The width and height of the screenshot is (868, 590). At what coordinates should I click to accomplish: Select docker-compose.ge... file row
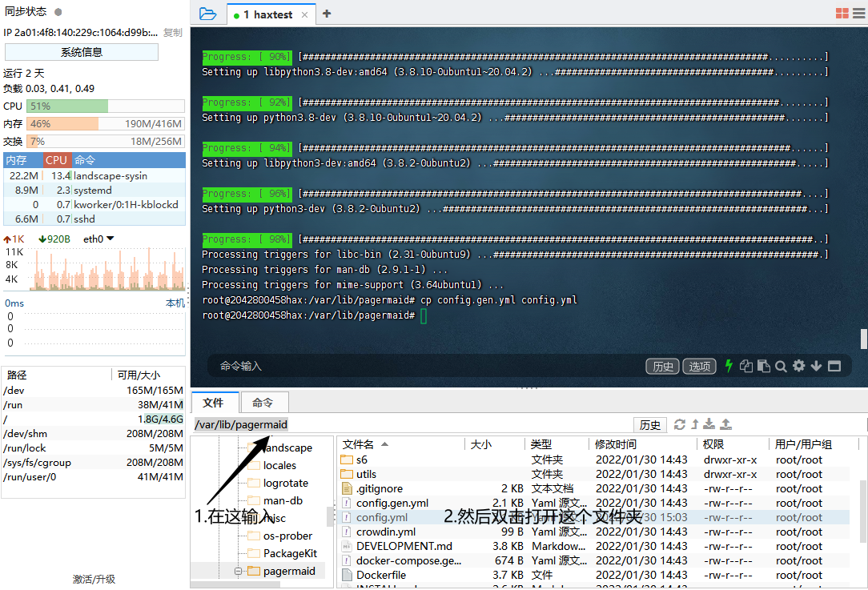(x=593, y=560)
